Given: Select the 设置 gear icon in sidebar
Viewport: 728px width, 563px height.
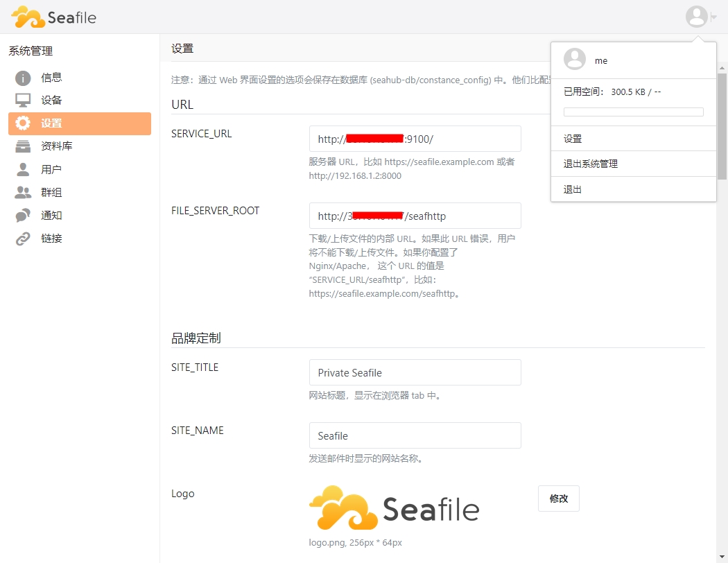Looking at the screenshot, I should tap(23, 123).
